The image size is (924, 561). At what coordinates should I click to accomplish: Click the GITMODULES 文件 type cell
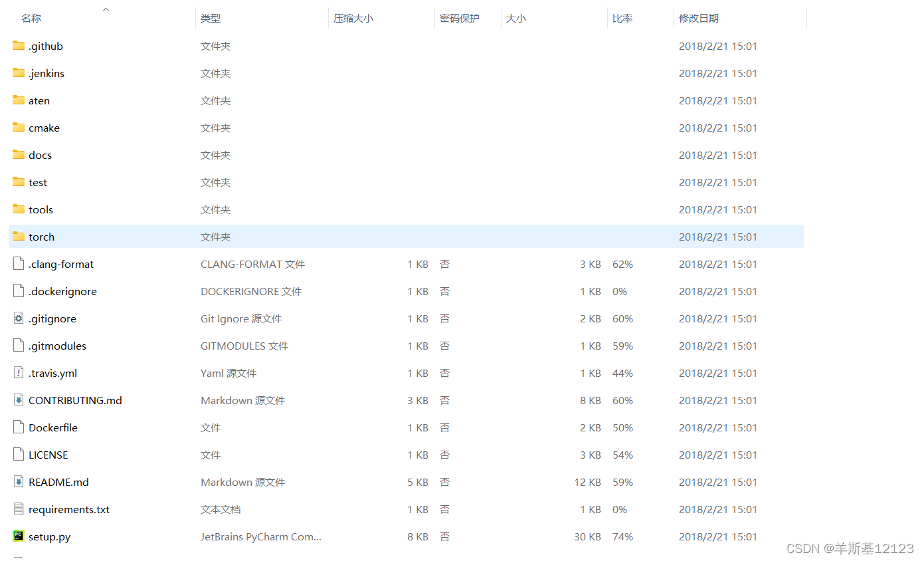pos(244,346)
